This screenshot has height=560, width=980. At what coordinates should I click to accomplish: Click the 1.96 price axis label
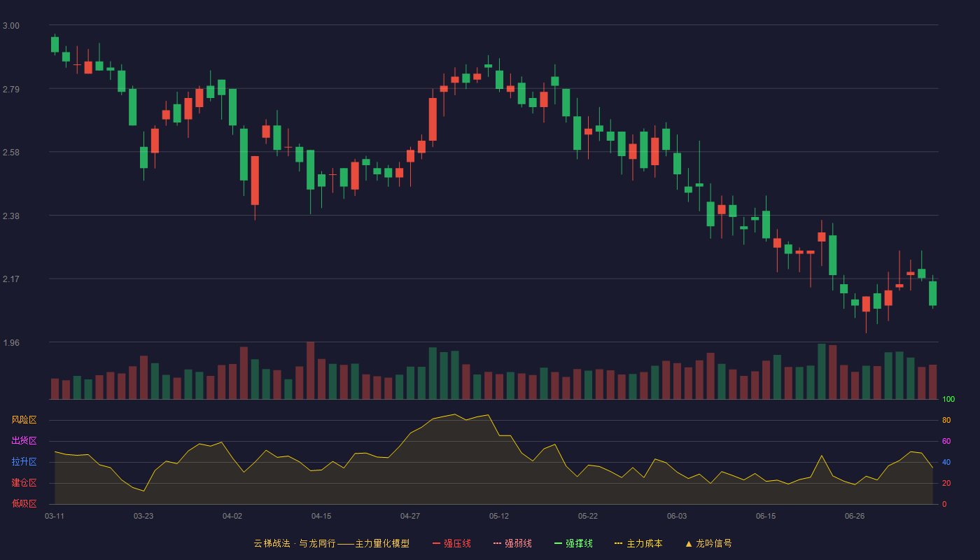click(x=11, y=343)
